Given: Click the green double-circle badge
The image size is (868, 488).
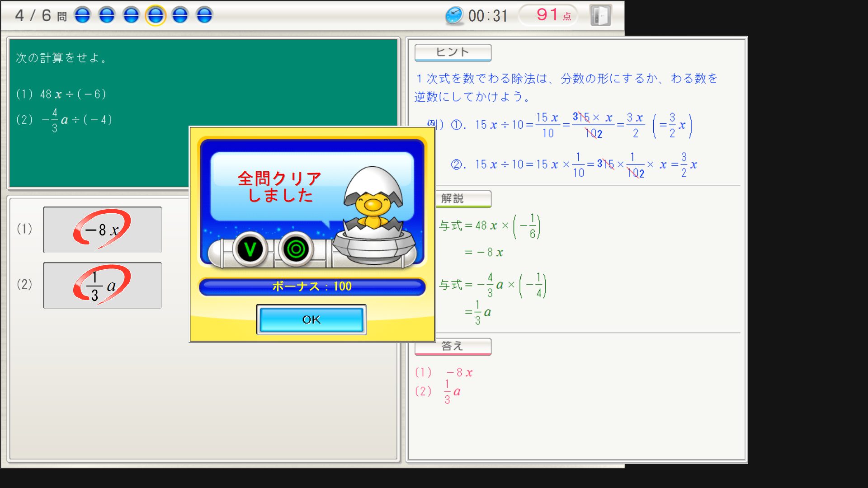Looking at the screenshot, I should (x=296, y=249).
